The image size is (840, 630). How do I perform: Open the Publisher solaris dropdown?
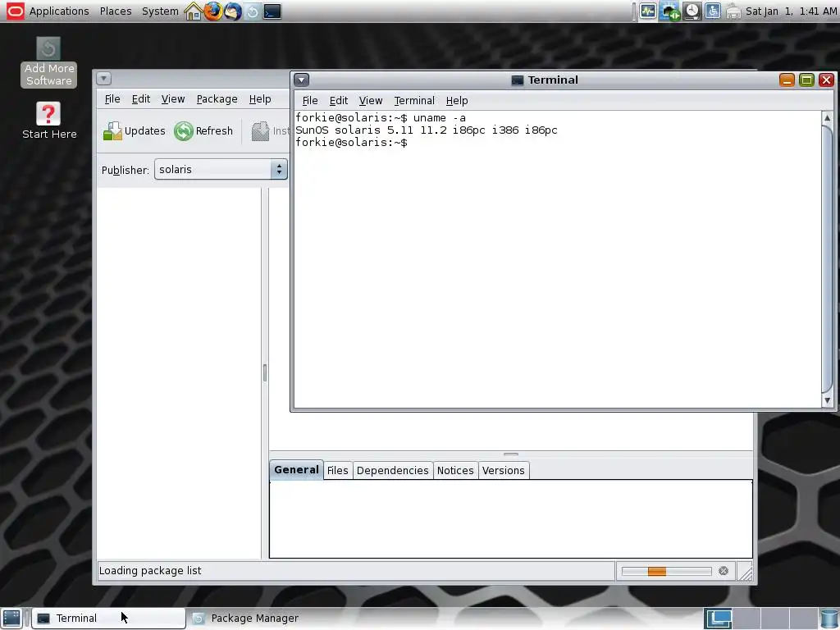[221, 169]
